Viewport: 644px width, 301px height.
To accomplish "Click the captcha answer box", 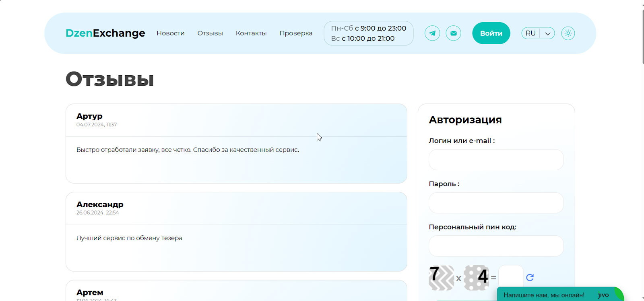I will (x=511, y=277).
